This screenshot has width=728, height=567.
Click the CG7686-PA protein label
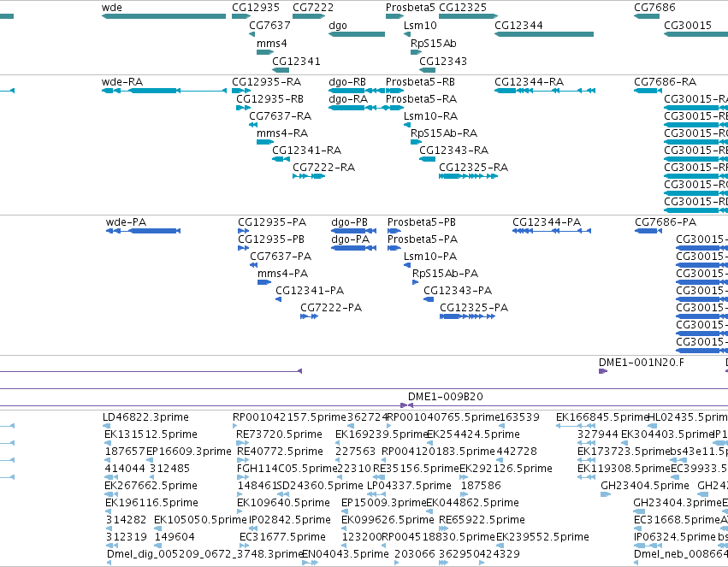point(666,222)
